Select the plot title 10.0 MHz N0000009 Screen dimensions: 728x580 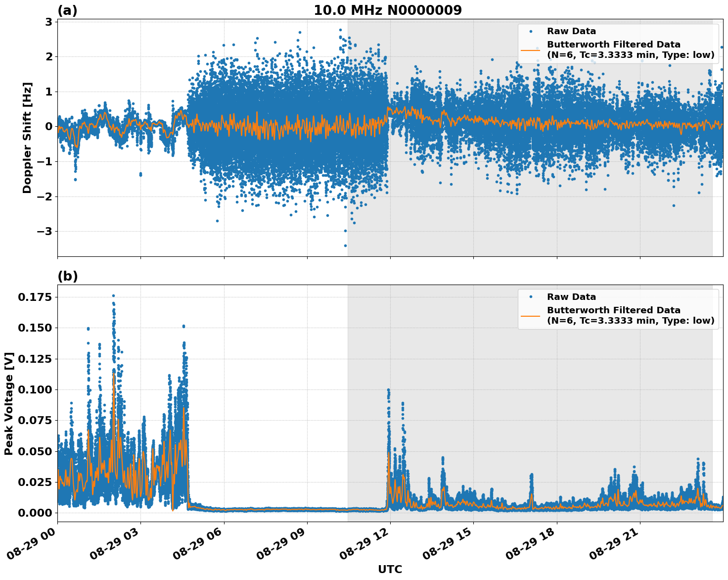(x=389, y=10)
